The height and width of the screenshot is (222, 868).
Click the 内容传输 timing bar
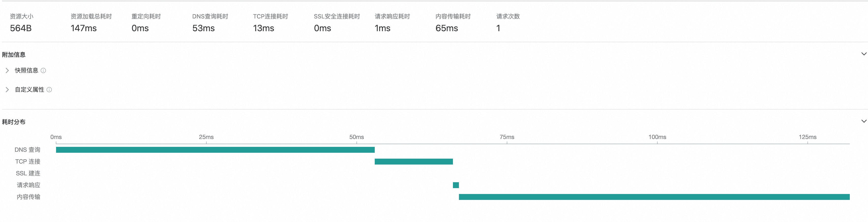click(x=654, y=197)
